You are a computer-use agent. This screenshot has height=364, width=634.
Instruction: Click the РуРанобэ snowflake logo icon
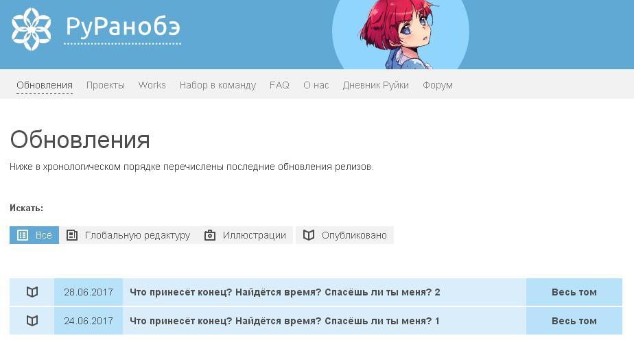[32, 29]
